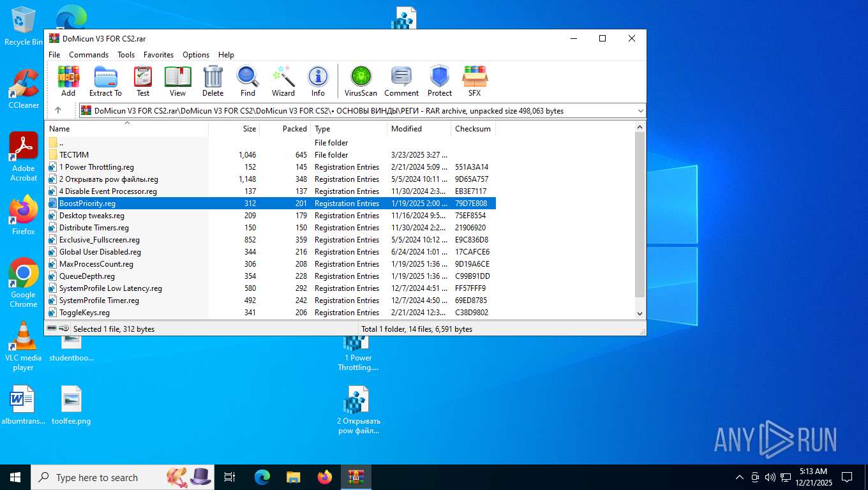Open CCleaner desktop shortcut
The height and width of the screenshot is (490, 868).
tap(24, 89)
